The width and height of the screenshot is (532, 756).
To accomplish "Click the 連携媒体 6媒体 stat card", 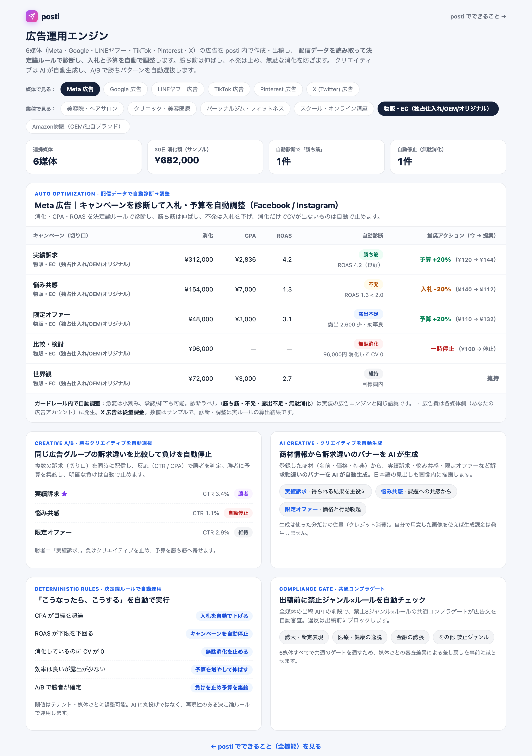I will [84, 157].
